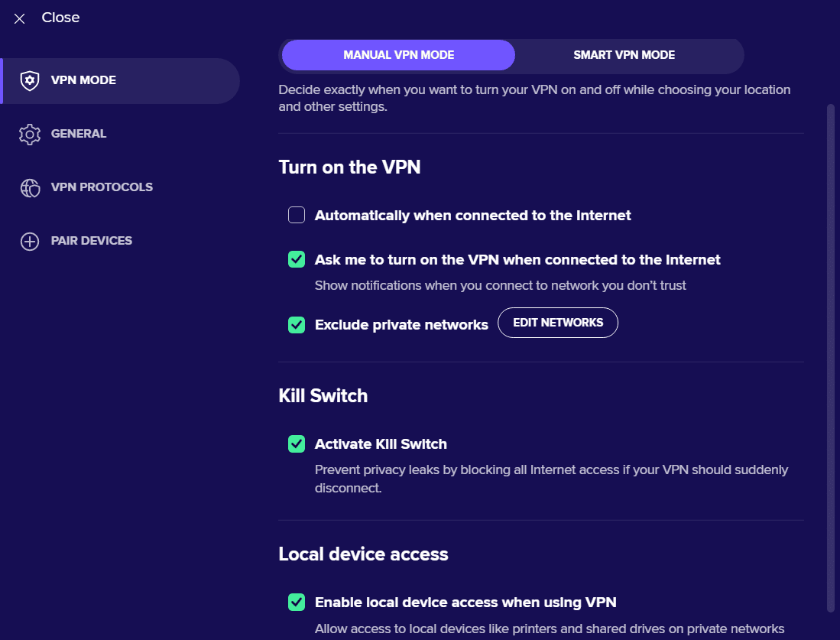Enable automatically when connected to the Internet
840x640 pixels.
pos(297,215)
